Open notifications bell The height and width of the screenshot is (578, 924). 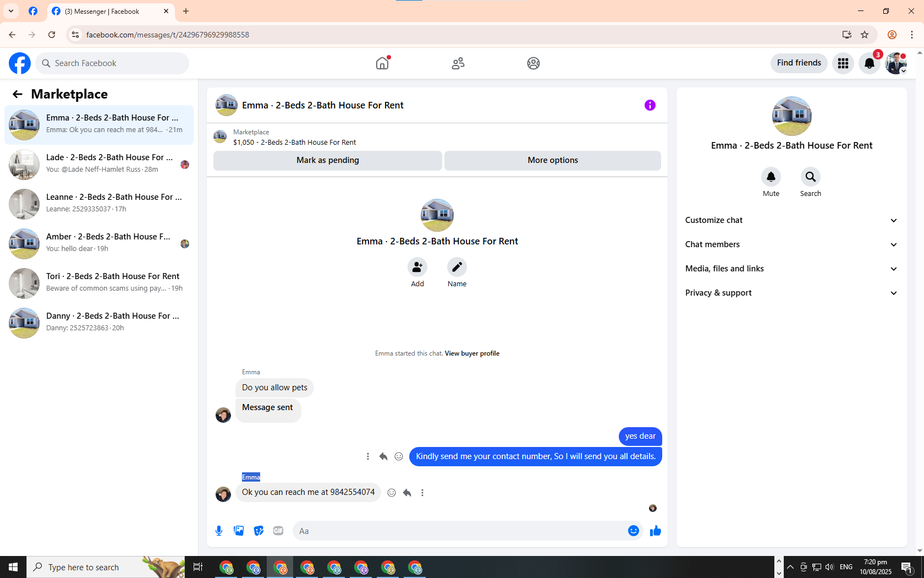(x=870, y=63)
